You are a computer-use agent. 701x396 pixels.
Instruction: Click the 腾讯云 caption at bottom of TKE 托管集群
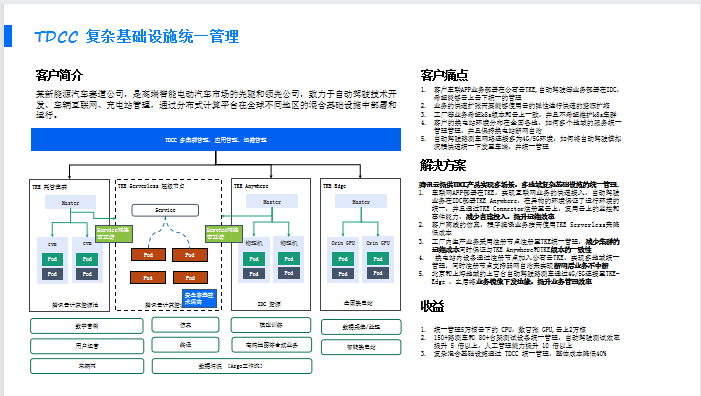tap(75, 305)
